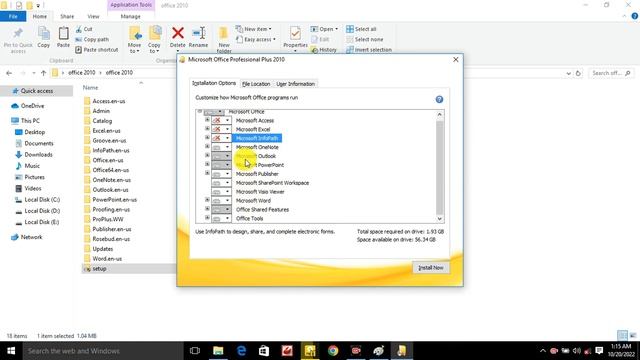
Task: Click the History button in ribbon
Action: [324, 49]
